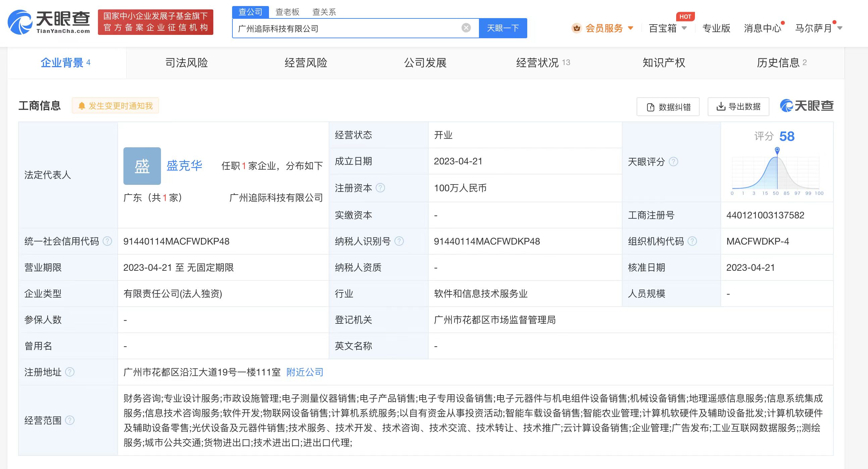
Task: Click help icon next to 天眼评分
Action: (673, 162)
